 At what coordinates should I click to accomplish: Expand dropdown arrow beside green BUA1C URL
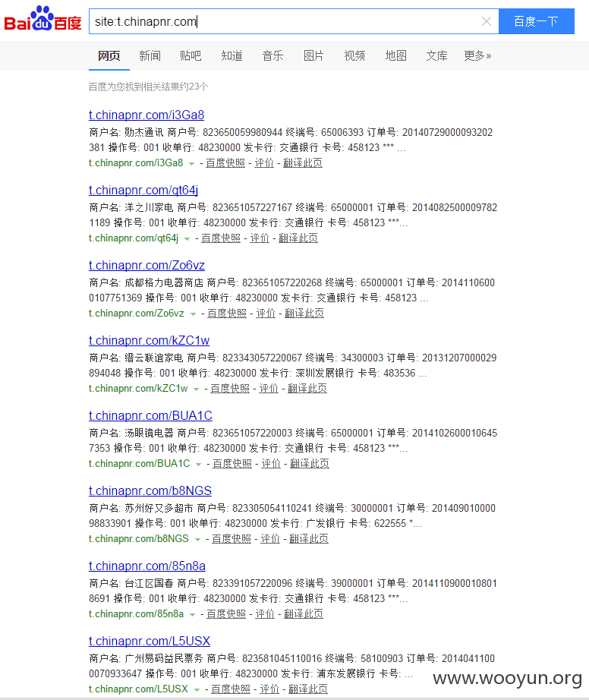point(198,465)
